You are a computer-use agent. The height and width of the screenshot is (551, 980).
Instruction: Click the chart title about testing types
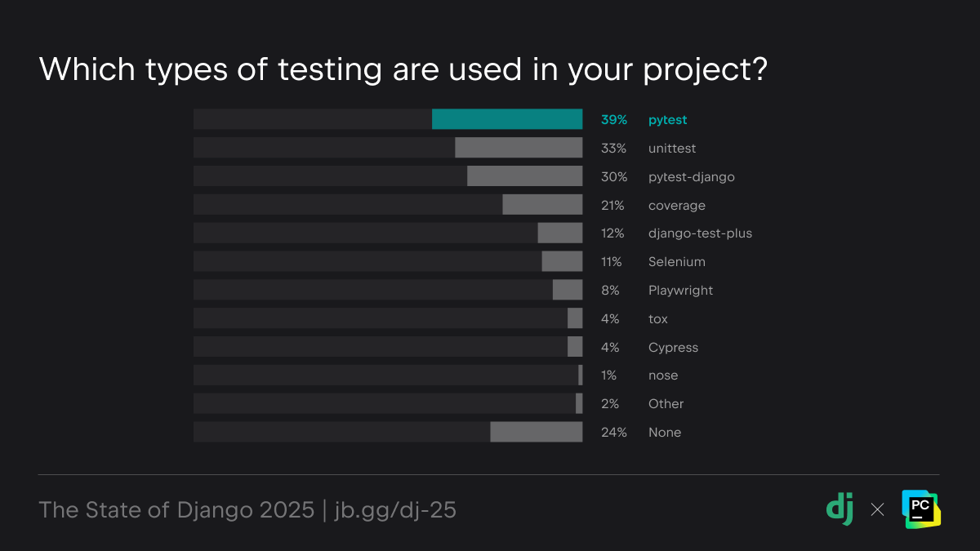coord(403,69)
